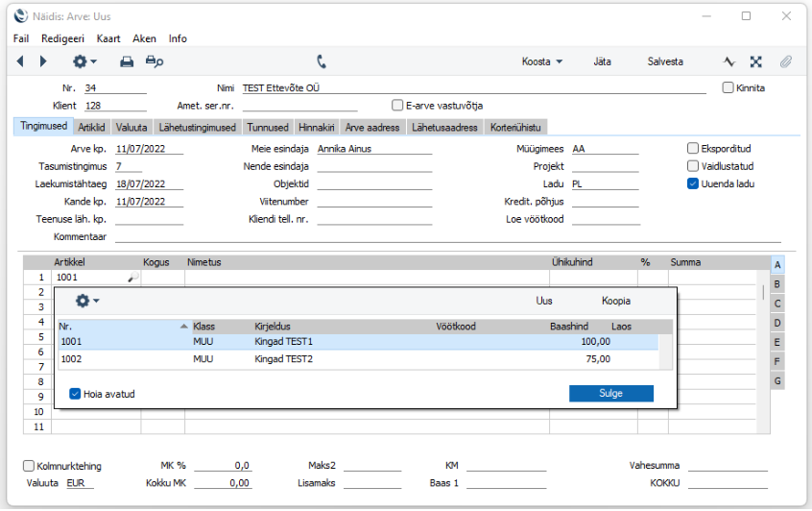The image size is (812, 511).
Task: Click the Müügimees field AA
Action: point(605,149)
